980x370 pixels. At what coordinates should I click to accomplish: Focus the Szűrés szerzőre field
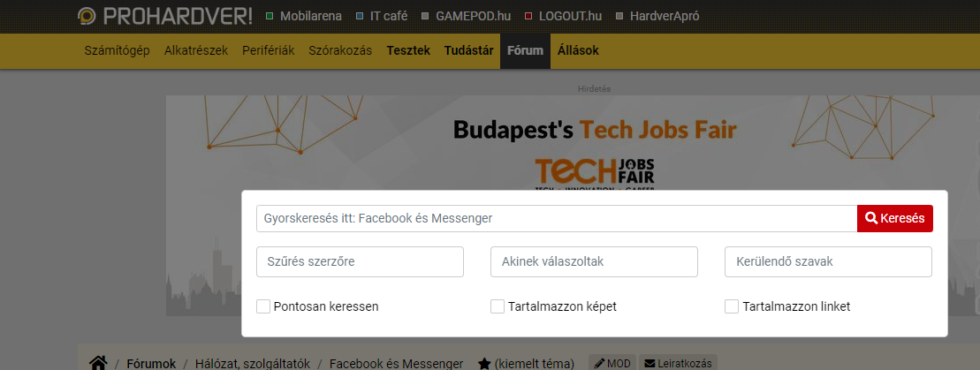point(360,262)
